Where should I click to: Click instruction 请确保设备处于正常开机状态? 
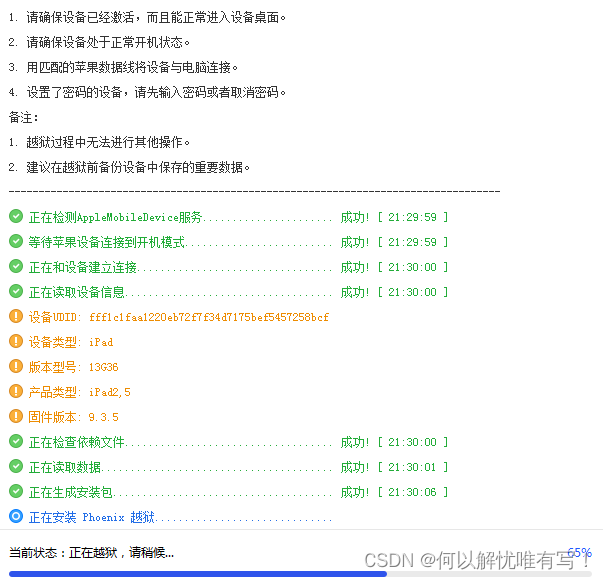[99, 42]
